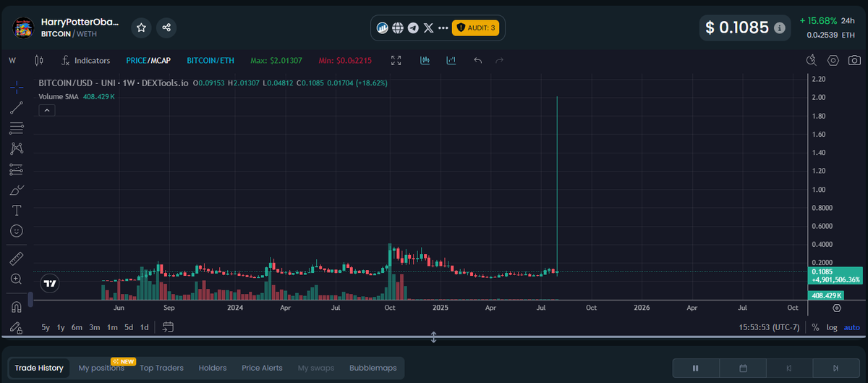
Task: Set chart range to 1y
Action: (x=61, y=327)
